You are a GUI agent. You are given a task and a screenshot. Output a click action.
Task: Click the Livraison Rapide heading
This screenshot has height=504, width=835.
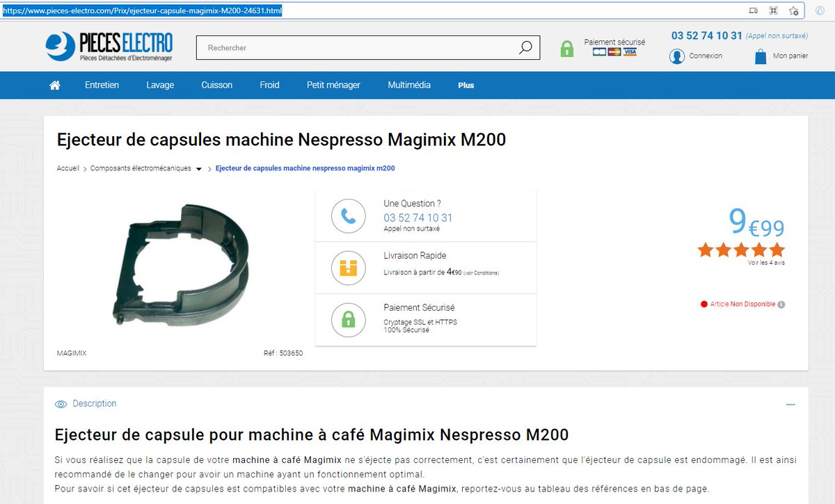415,256
